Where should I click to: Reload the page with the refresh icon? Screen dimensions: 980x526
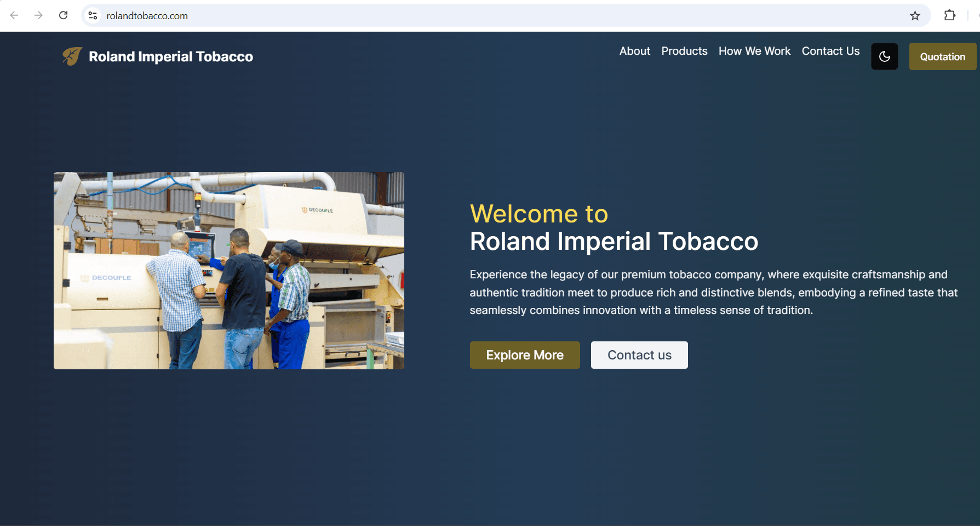point(64,15)
